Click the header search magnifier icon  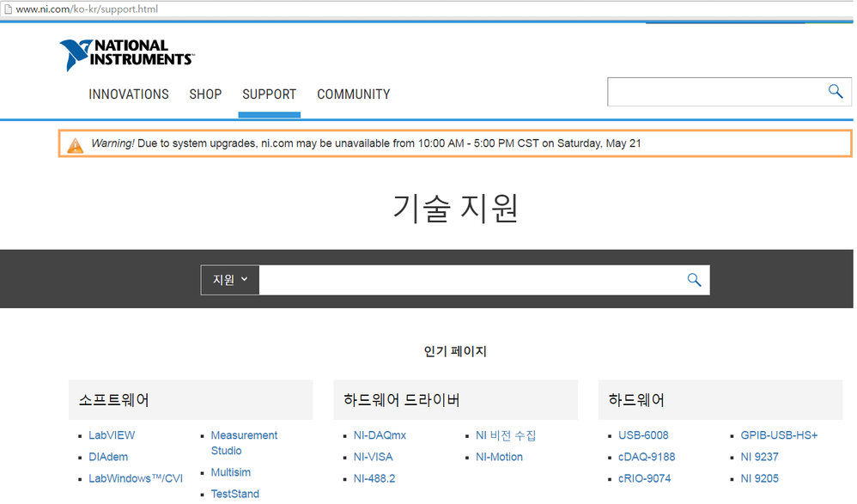tap(836, 91)
